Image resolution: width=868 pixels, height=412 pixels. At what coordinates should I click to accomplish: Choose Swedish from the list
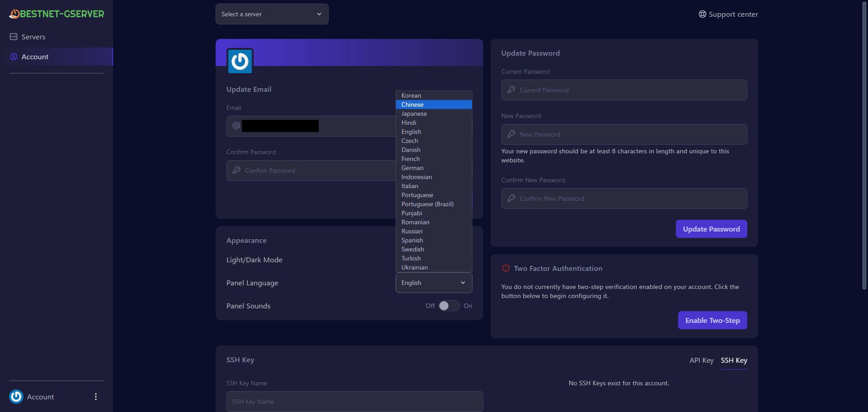434,249
